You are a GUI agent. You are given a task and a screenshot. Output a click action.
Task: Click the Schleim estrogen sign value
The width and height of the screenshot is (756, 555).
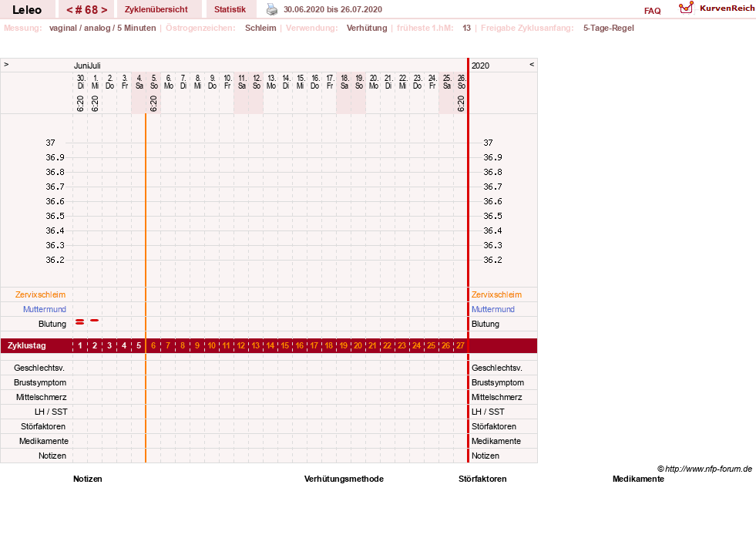pos(260,28)
